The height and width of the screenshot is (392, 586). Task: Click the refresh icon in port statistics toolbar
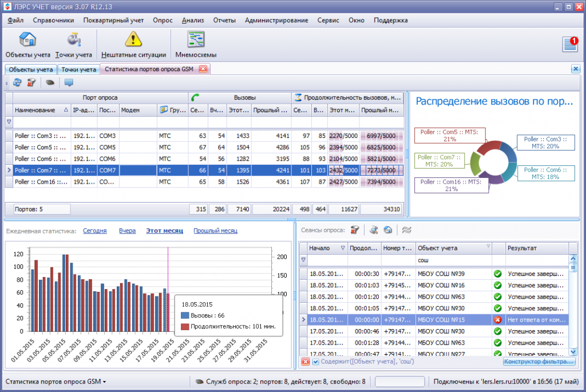pos(17,82)
